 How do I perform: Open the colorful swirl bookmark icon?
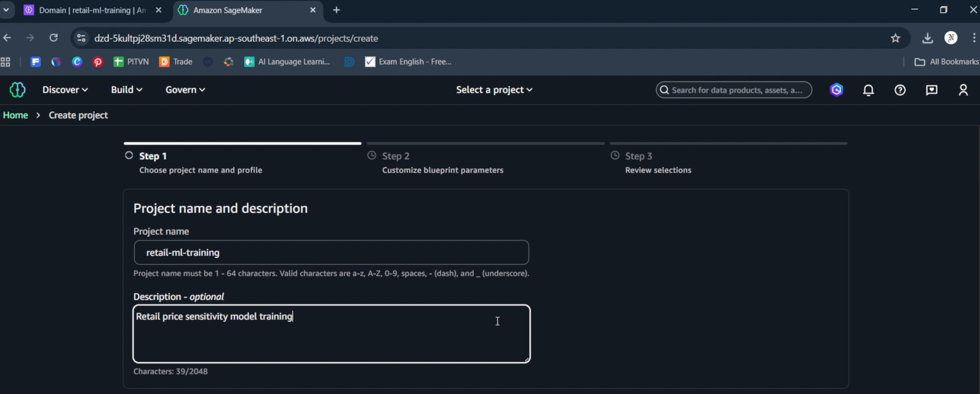point(228,62)
